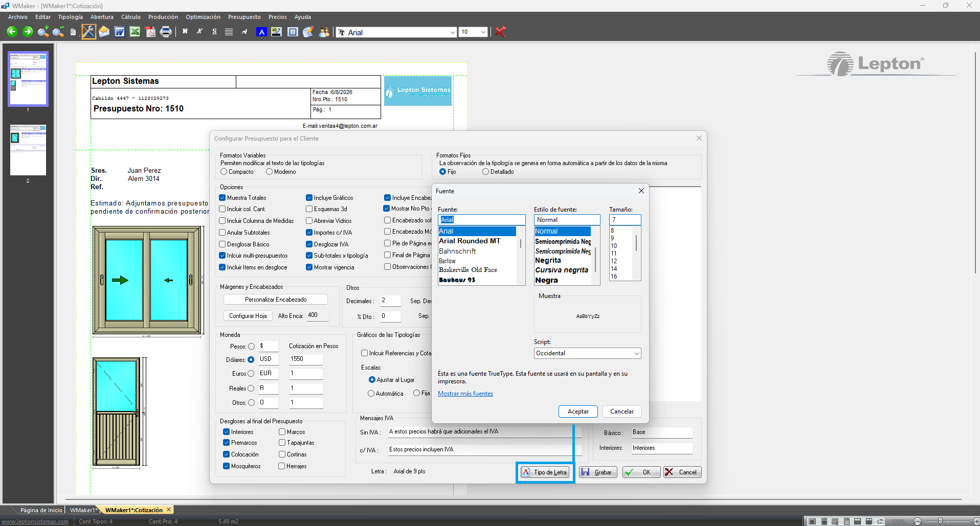Toggle Muestra Totales checkbox

coord(222,198)
